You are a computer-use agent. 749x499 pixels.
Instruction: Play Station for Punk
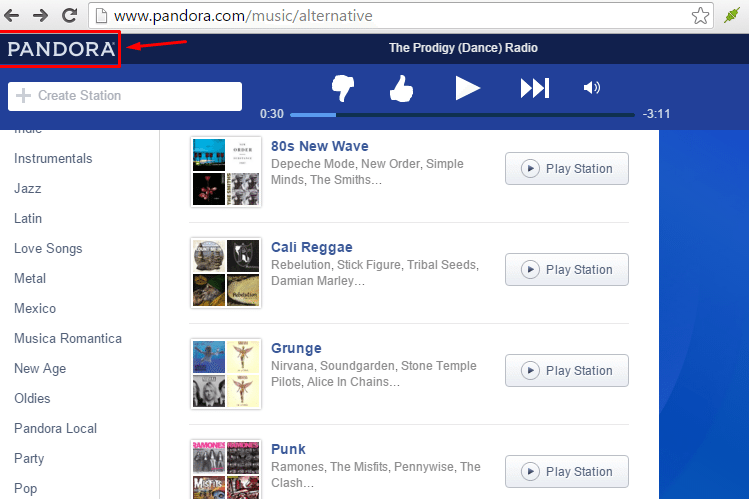tap(567, 472)
